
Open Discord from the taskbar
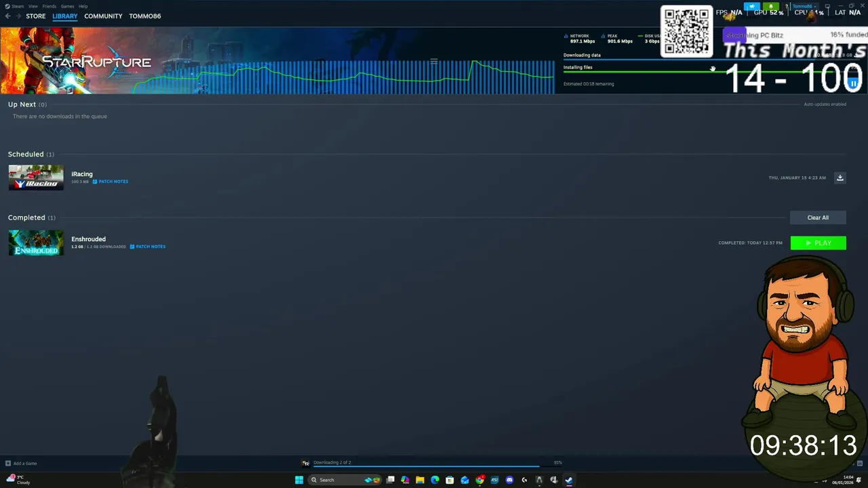509,480
